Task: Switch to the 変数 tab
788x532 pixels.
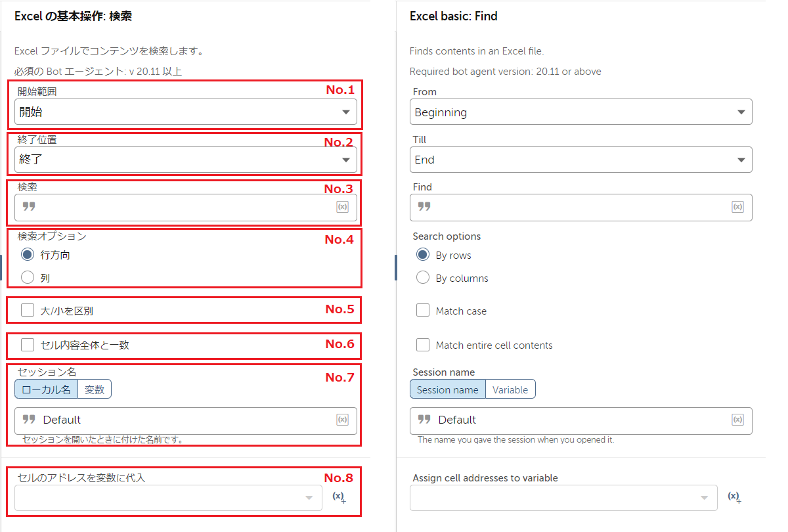Action: [x=95, y=389]
